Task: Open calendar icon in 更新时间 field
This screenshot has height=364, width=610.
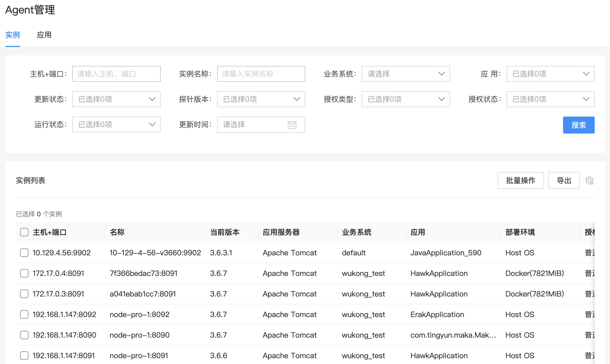Action: click(292, 124)
